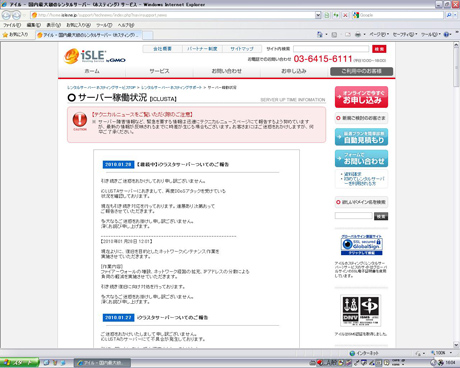Click the read mail icon
The image size is (460, 368).
point(348,34)
